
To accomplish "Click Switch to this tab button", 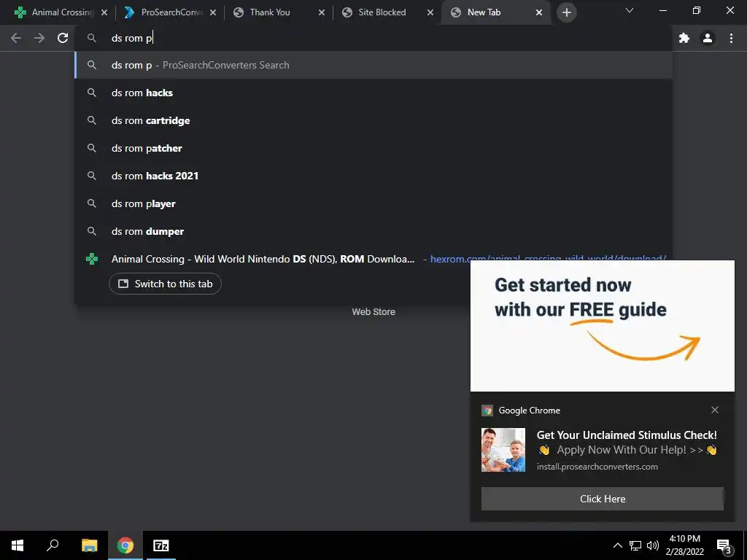I will 165,284.
